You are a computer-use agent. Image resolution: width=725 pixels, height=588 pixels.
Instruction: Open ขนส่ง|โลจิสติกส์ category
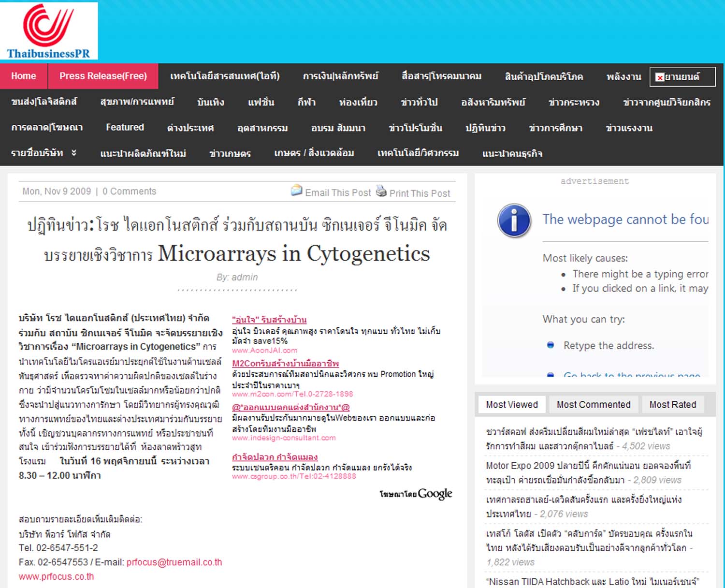[x=44, y=102]
